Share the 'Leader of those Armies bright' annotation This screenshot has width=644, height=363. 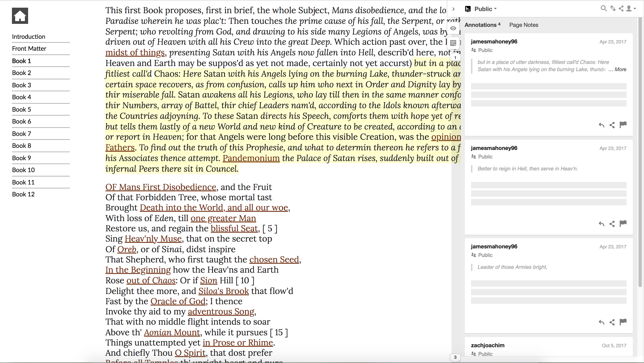[612, 322]
